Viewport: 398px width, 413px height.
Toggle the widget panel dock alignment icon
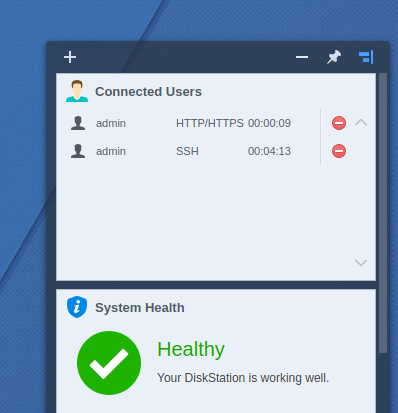[x=366, y=57]
